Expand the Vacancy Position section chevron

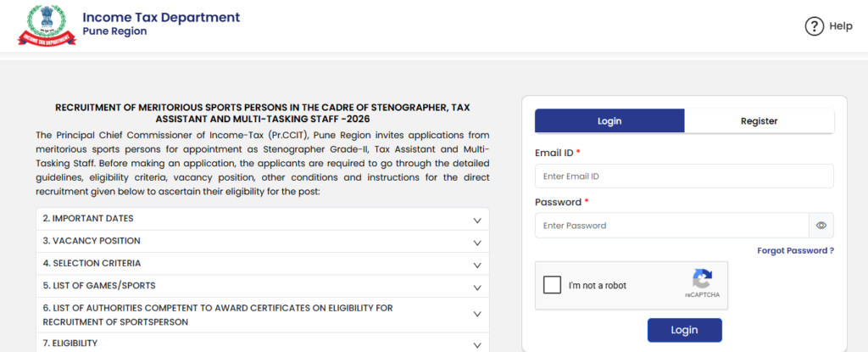477,243
